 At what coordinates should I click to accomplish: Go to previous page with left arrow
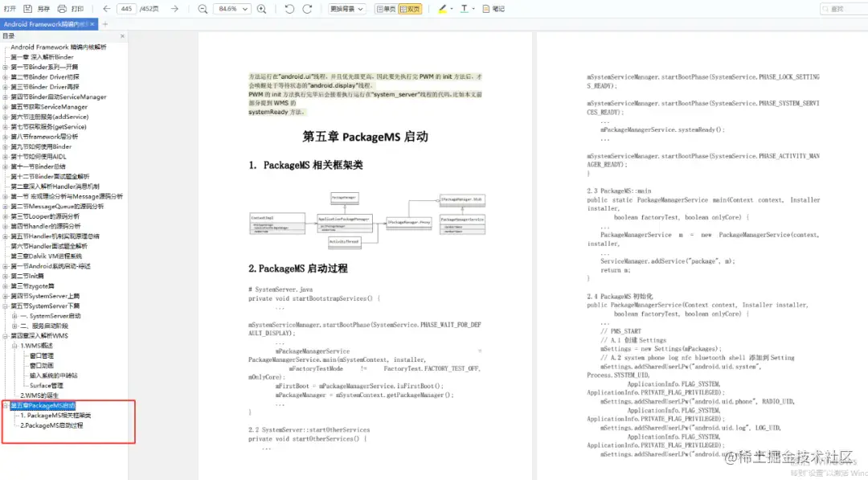tap(106, 9)
